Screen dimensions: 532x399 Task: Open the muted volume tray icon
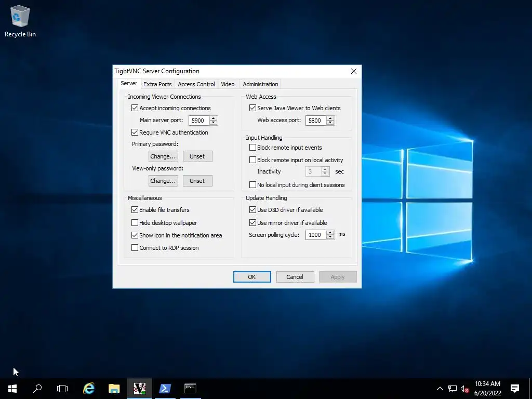464,389
